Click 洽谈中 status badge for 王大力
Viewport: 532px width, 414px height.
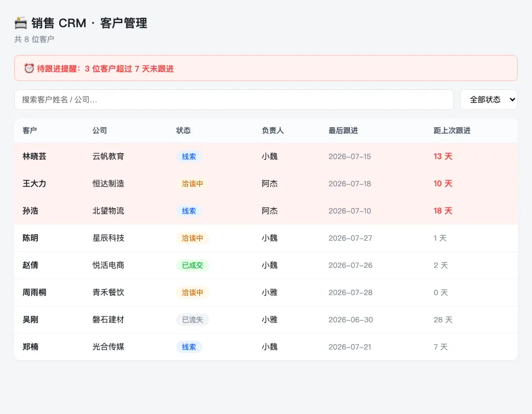(x=192, y=183)
